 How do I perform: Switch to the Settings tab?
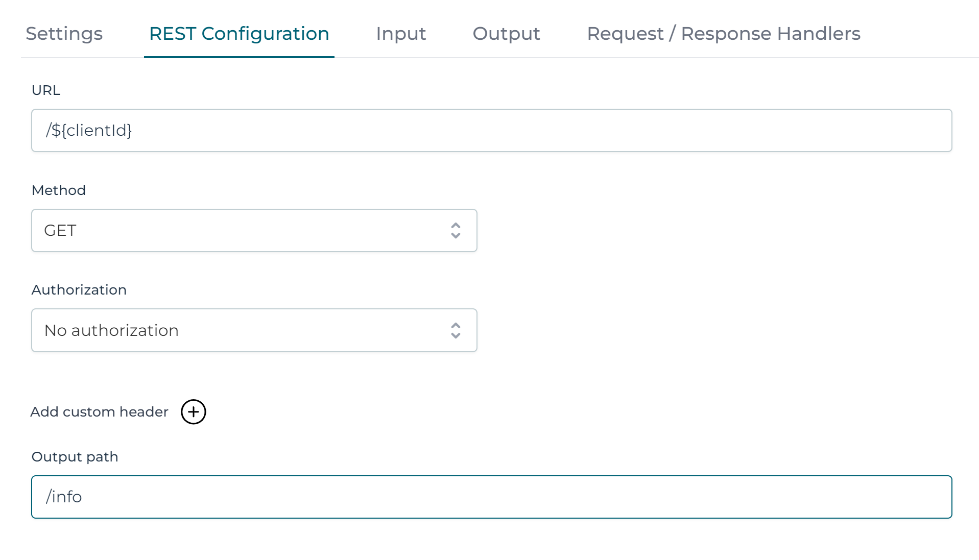pyautogui.click(x=64, y=34)
